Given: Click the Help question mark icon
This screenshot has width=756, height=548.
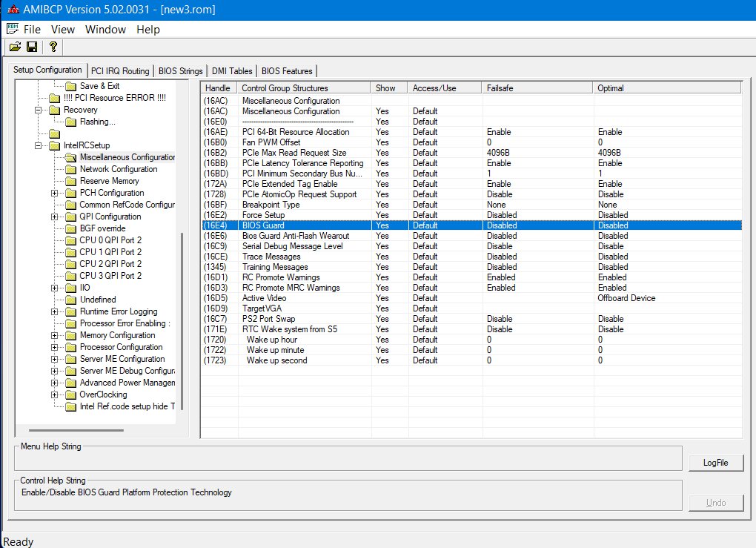Looking at the screenshot, I should (53, 47).
